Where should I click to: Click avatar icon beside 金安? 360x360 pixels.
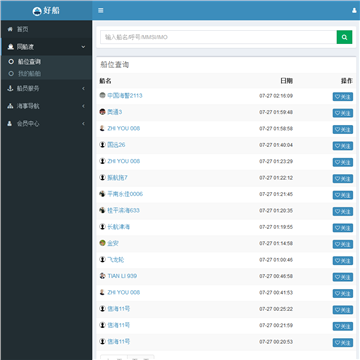(103, 243)
